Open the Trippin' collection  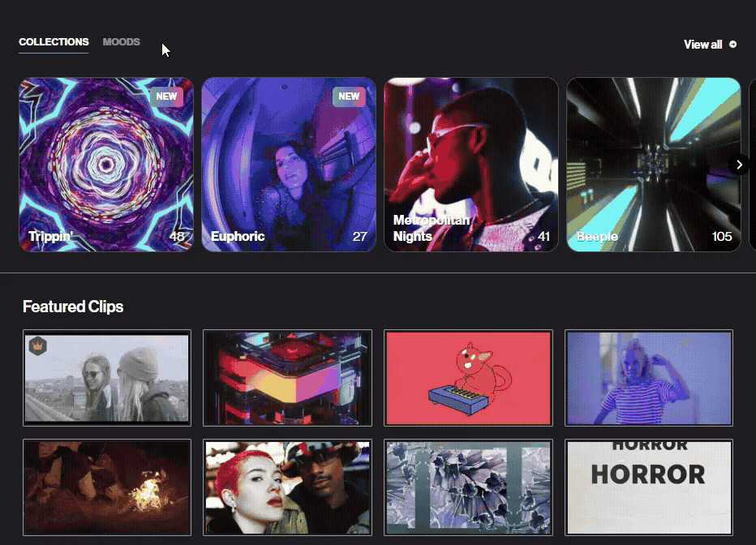pyautogui.click(x=106, y=165)
